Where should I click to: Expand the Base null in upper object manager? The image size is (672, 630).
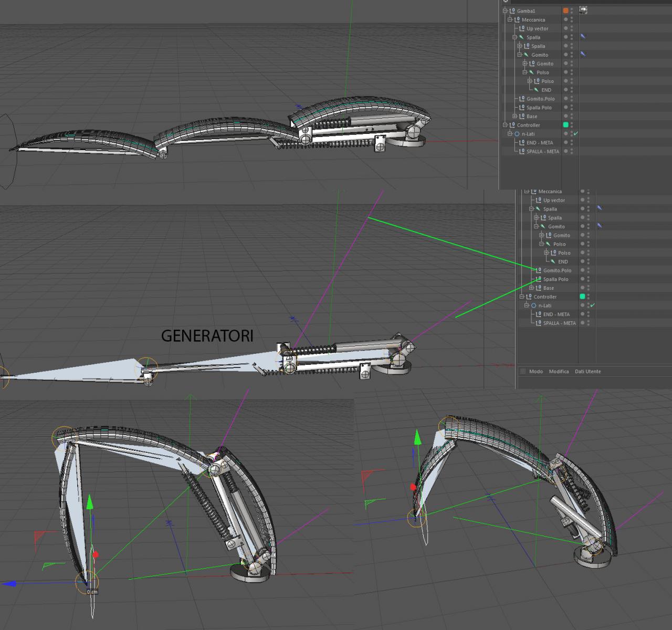pyautogui.click(x=515, y=117)
